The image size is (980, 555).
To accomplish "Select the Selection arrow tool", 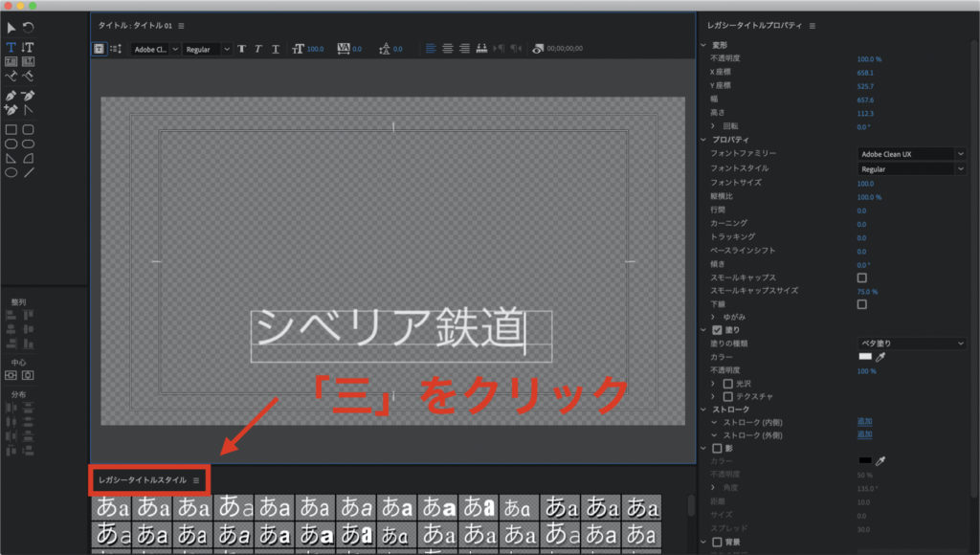I will coord(11,28).
